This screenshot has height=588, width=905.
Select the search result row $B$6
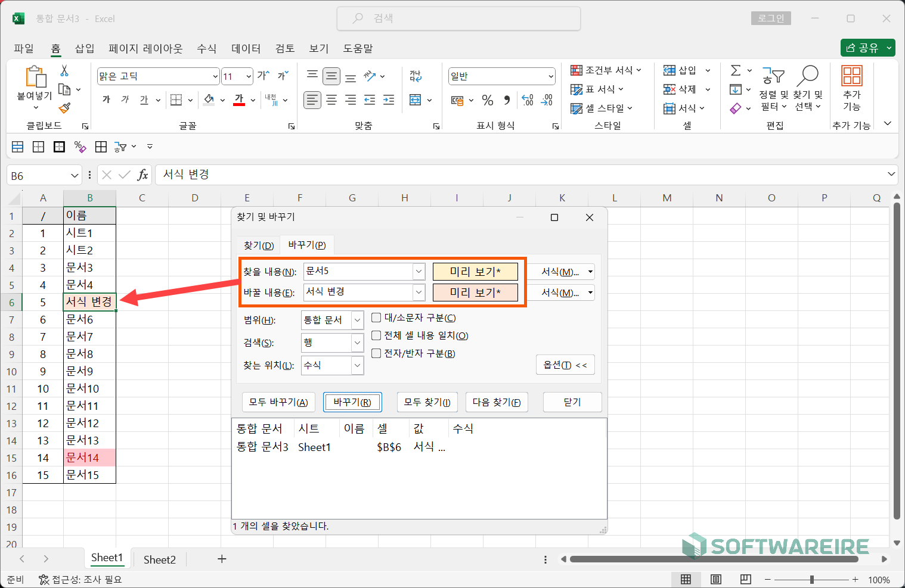pyautogui.click(x=419, y=447)
